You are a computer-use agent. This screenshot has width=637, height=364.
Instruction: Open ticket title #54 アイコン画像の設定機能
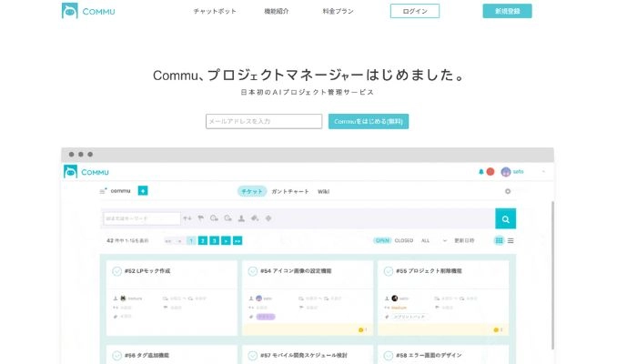(x=296, y=271)
